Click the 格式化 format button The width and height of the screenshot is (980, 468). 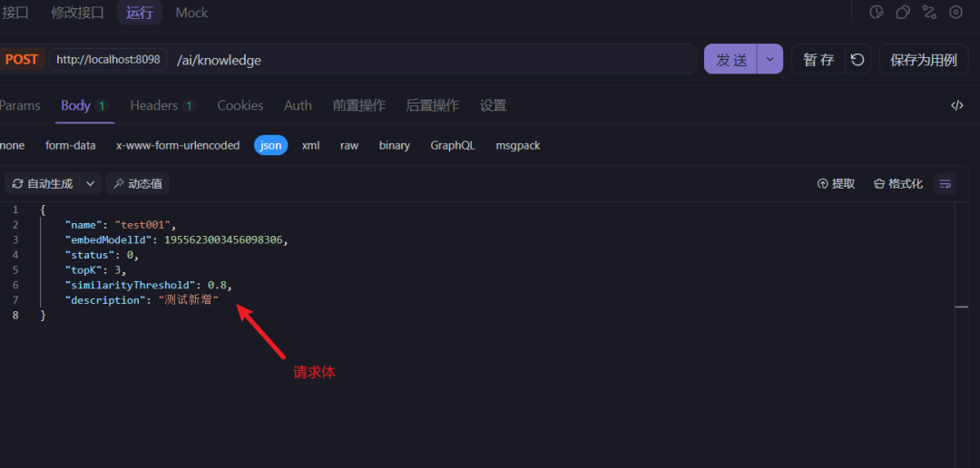tap(898, 184)
